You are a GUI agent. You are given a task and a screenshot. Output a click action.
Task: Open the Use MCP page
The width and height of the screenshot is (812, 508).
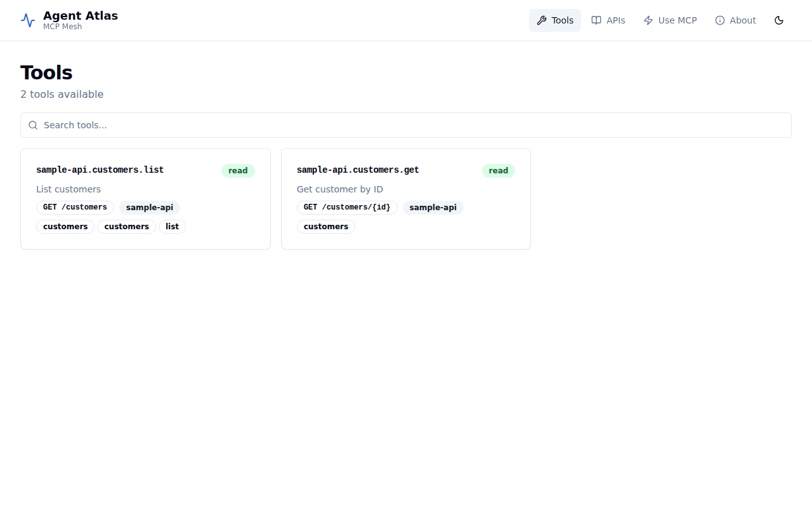pos(670,20)
